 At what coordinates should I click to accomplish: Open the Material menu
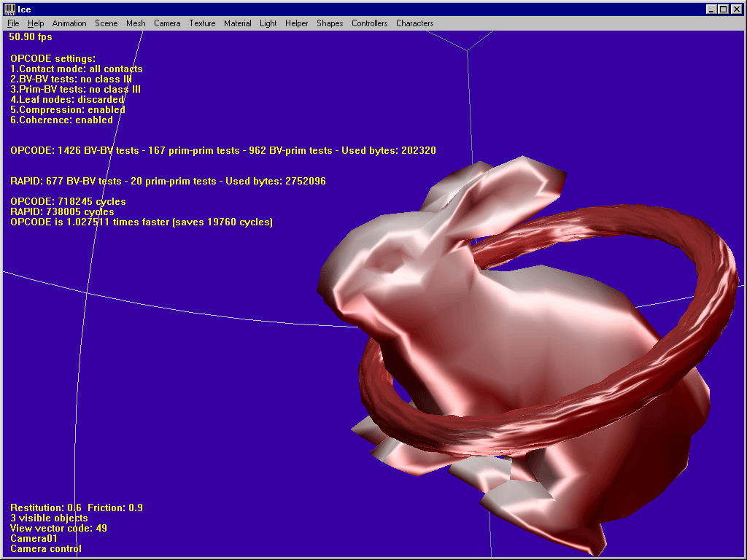(237, 23)
